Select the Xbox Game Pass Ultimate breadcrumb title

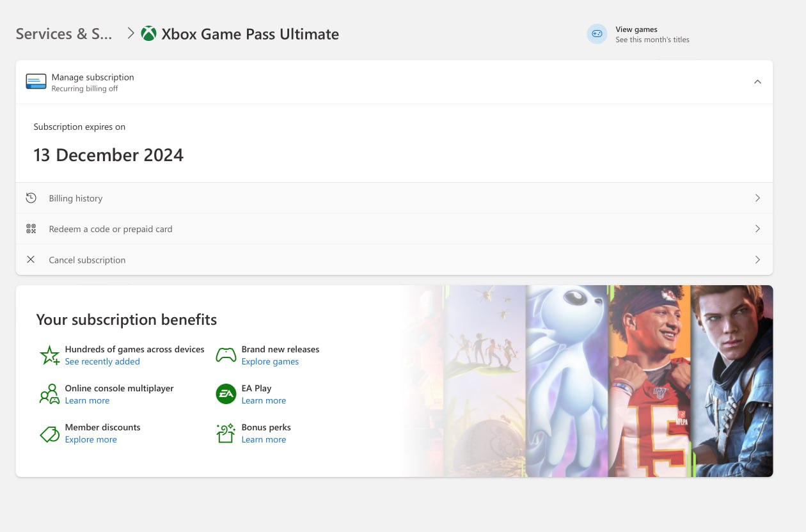coord(249,34)
